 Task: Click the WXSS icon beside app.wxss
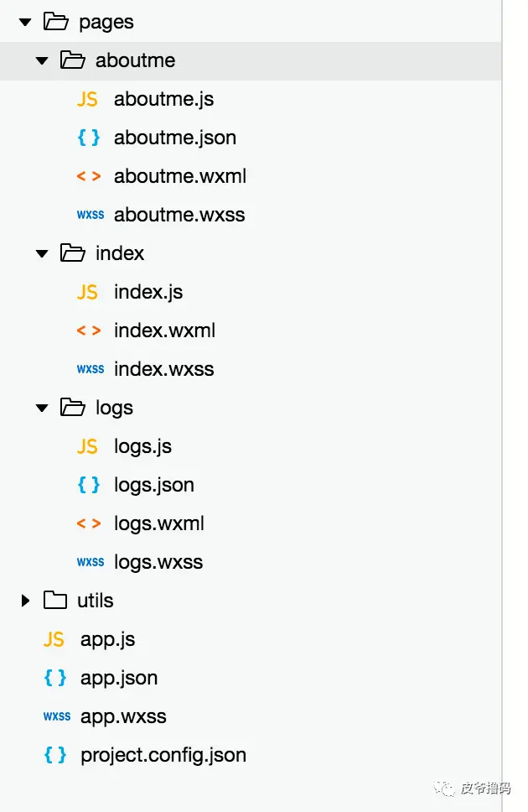point(57,716)
